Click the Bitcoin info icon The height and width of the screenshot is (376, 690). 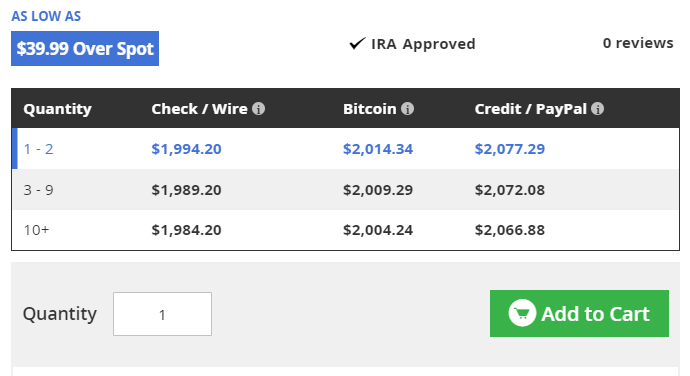407,109
